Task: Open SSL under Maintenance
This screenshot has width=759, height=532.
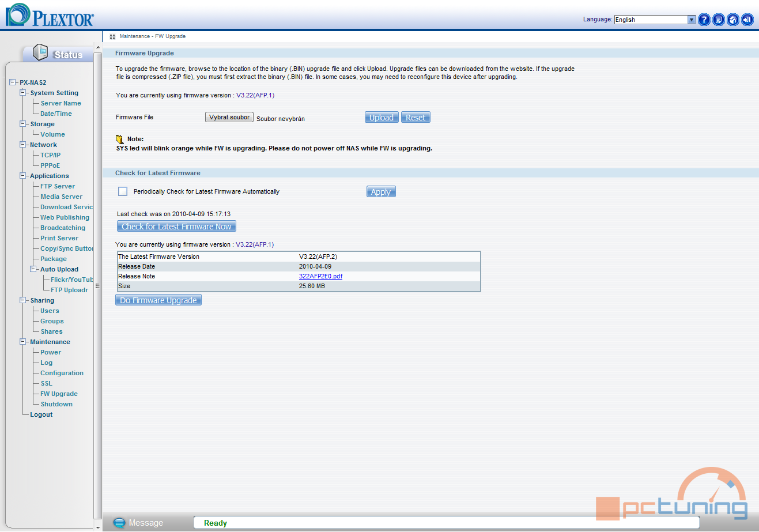Action: coord(46,383)
